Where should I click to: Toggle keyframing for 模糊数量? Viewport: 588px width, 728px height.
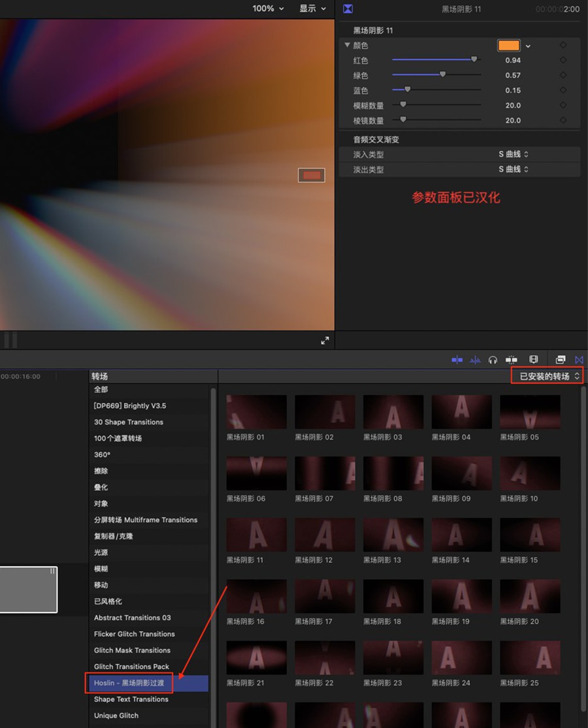pyautogui.click(x=564, y=104)
